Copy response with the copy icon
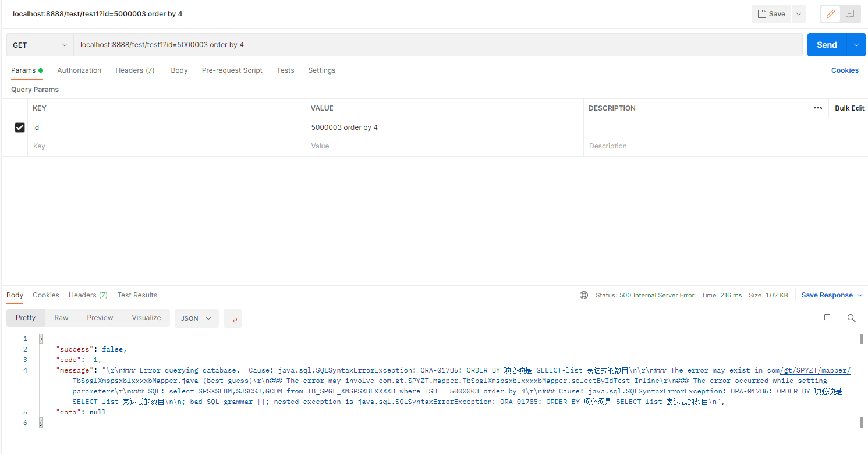 [x=828, y=318]
